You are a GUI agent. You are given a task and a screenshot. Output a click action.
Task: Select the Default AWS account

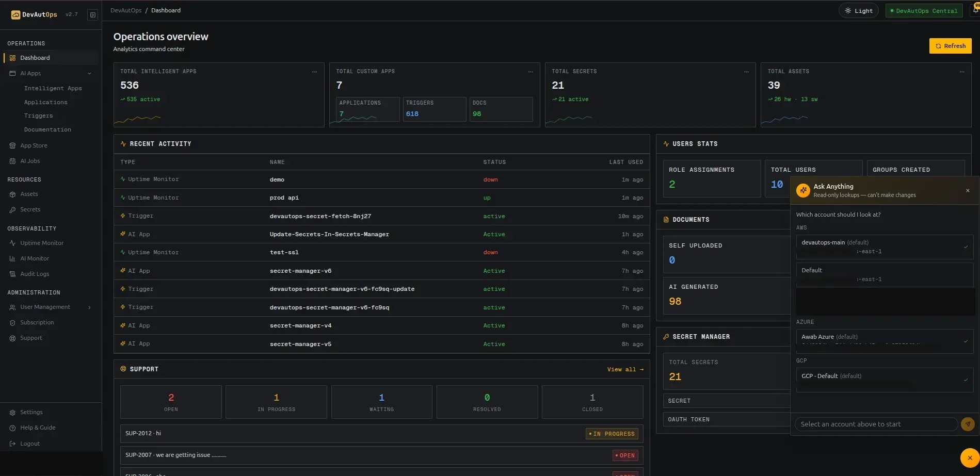pyautogui.click(x=885, y=275)
